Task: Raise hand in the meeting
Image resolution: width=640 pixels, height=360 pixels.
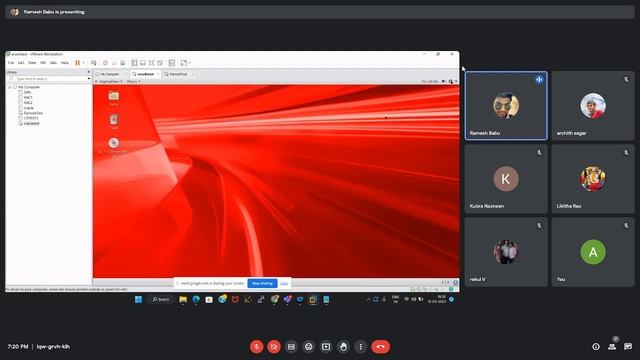Action: [x=343, y=347]
